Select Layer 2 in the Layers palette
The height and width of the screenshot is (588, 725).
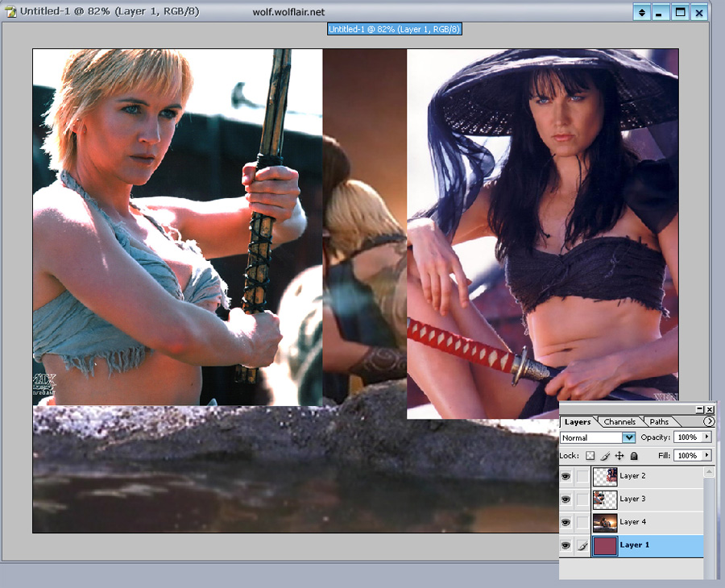(x=648, y=476)
